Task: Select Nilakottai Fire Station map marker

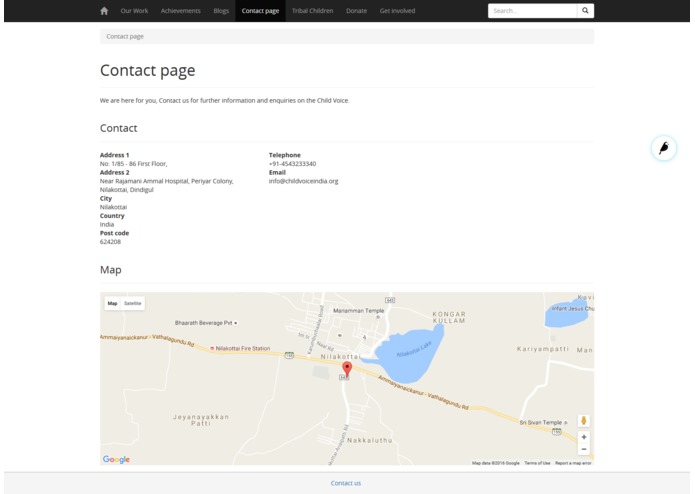Action: click(240, 348)
